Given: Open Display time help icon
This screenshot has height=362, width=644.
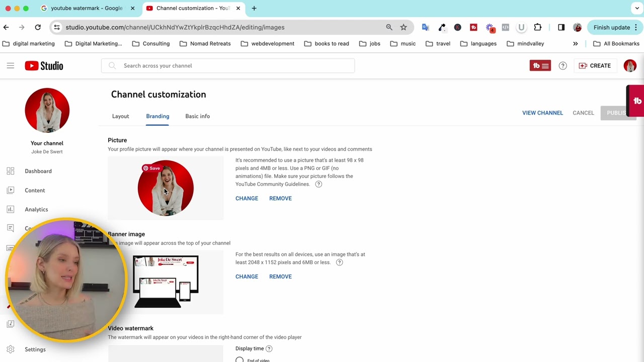Looking at the screenshot, I should [x=269, y=348].
